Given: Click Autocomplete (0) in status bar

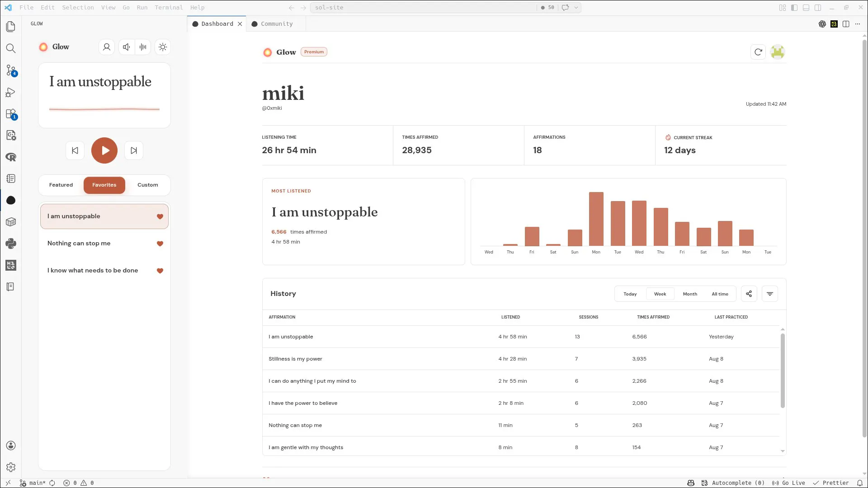Looking at the screenshot, I should 733,483.
